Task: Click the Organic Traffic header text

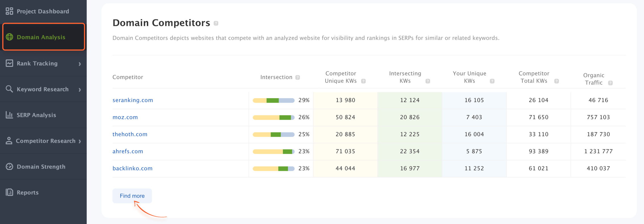Action: point(594,79)
